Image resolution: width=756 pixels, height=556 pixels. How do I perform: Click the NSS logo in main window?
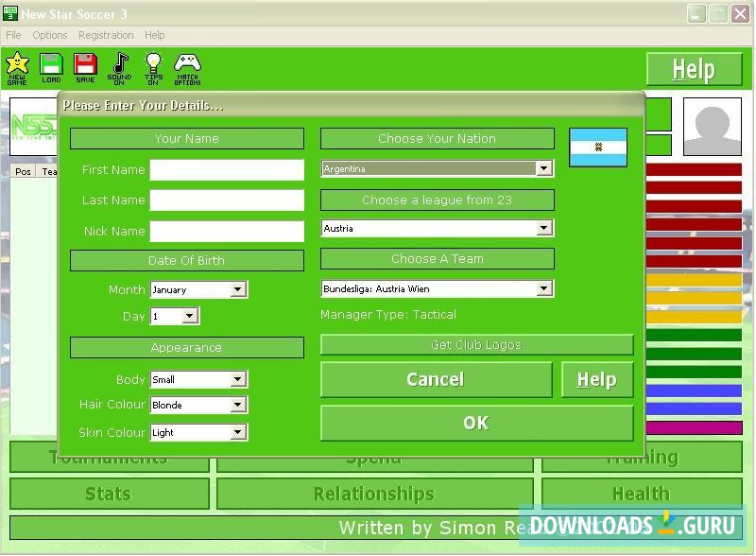(34, 127)
